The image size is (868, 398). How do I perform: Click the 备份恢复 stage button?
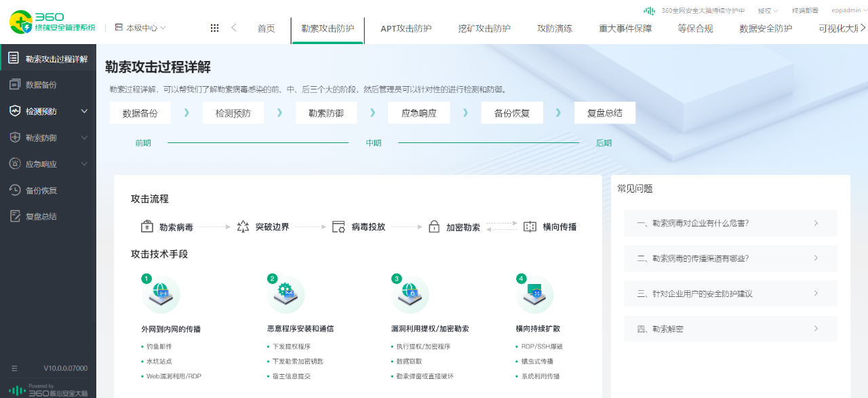[x=512, y=113]
